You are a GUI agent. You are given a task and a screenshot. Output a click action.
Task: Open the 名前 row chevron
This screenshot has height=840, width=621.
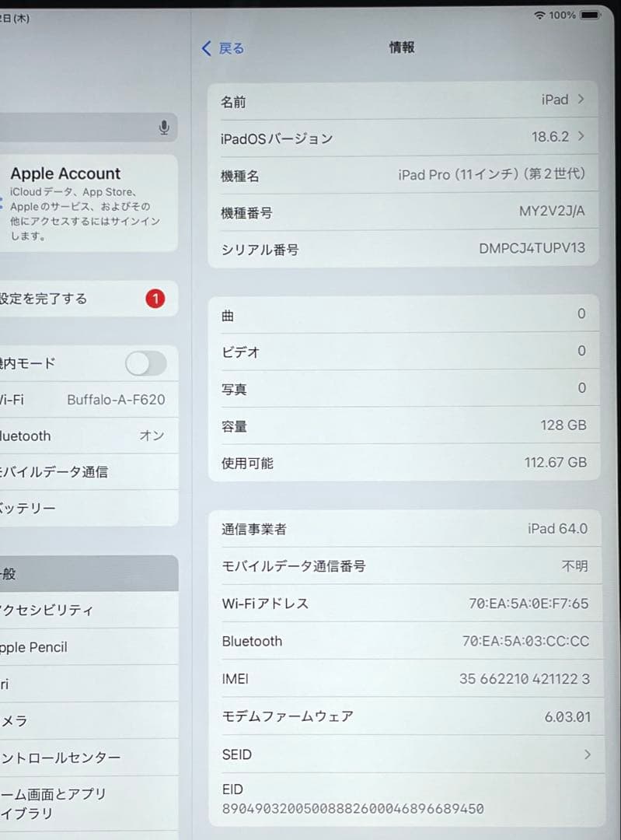(x=581, y=100)
